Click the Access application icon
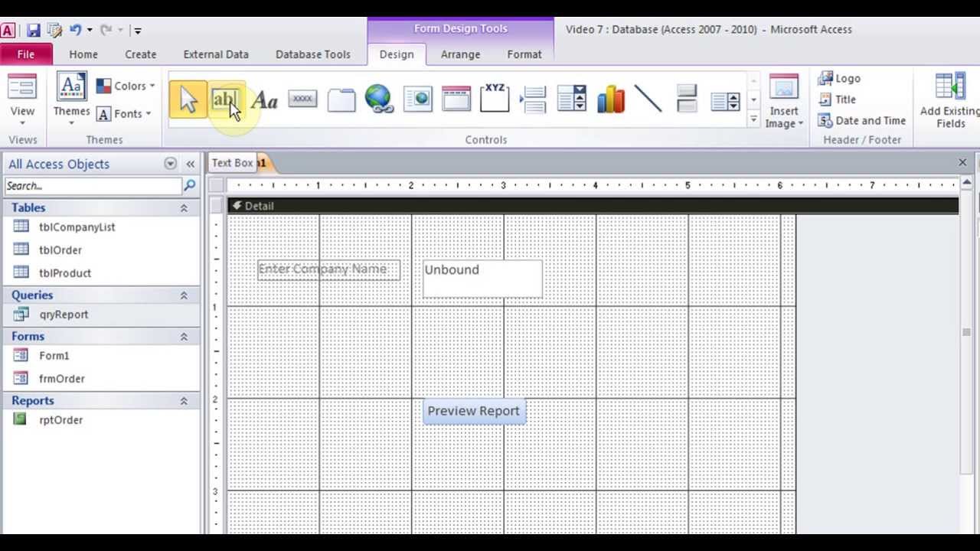This screenshot has height=551, width=980. (x=8, y=30)
